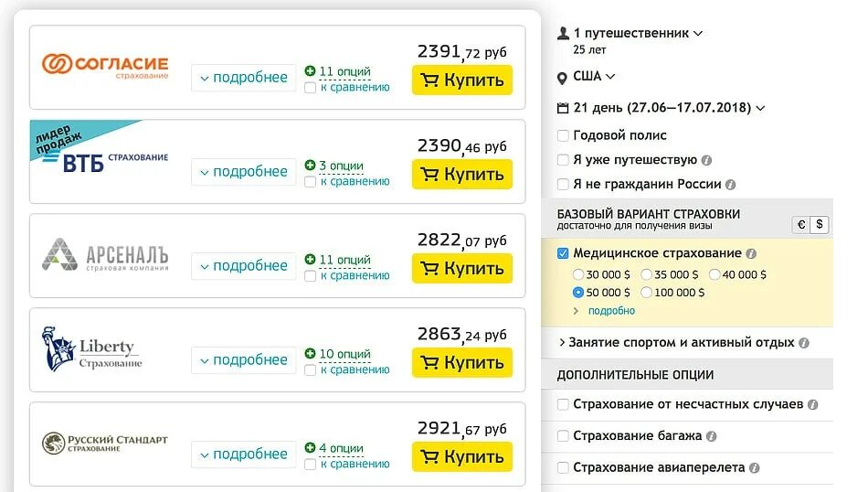
Task: Click the help icon next to Страхование багажа
Action: (712, 436)
